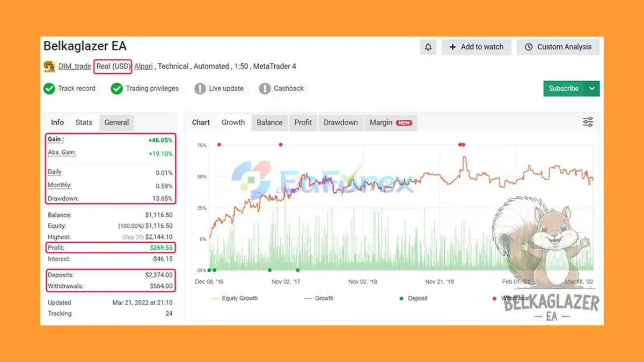The width and height of the screenshot is (644, 362).
Task: Click the DIM_trade avatar image
Action: 49,67
